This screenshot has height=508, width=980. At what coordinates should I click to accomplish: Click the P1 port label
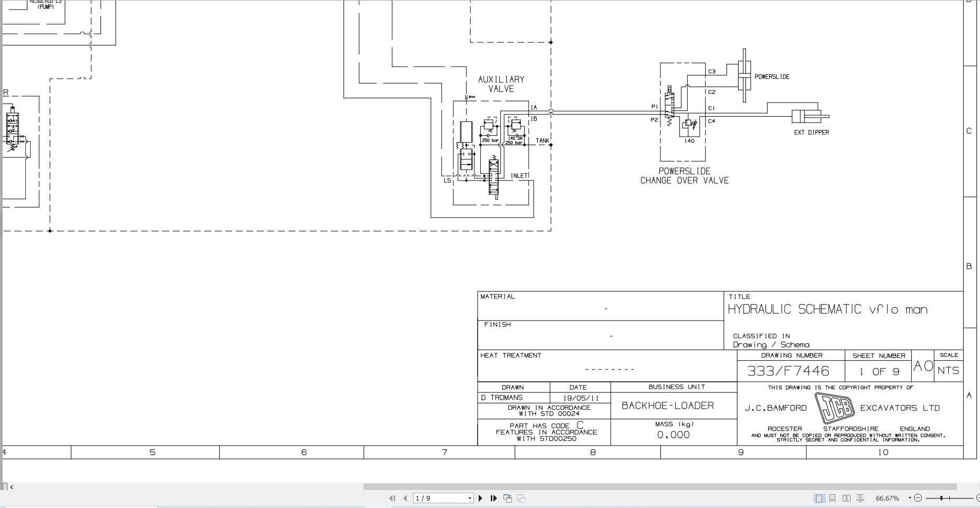pos(655,107)
